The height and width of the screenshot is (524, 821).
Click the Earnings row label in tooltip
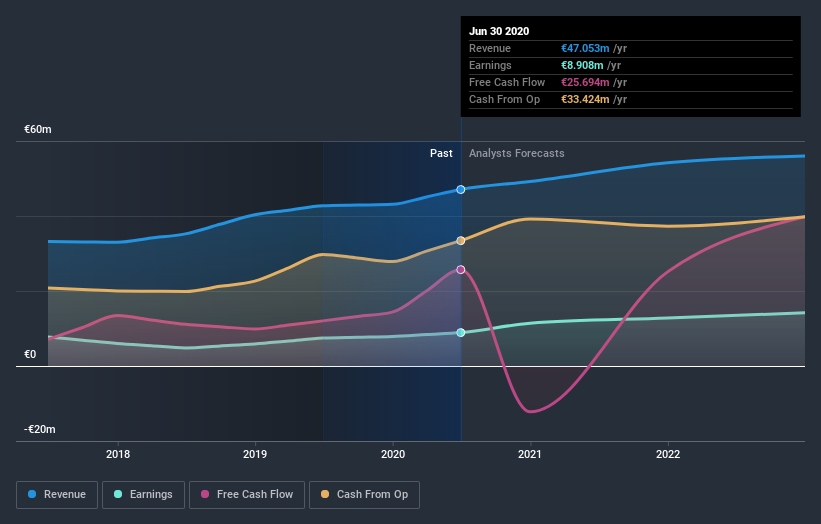pos(490,65)
